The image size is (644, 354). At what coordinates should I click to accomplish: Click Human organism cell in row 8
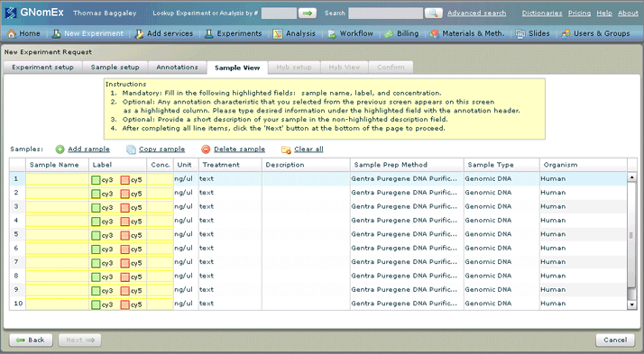pyautogui.click(x=584, y=276)
